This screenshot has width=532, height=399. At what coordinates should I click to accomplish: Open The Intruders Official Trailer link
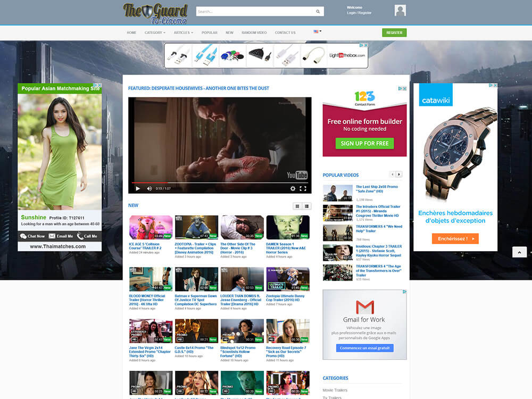[x=378, y=211]
